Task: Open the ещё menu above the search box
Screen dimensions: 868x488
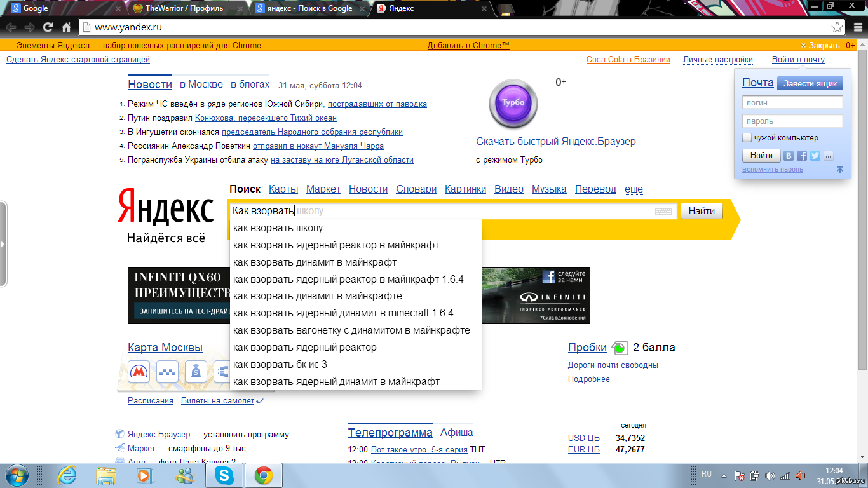Action: point(634,189)
